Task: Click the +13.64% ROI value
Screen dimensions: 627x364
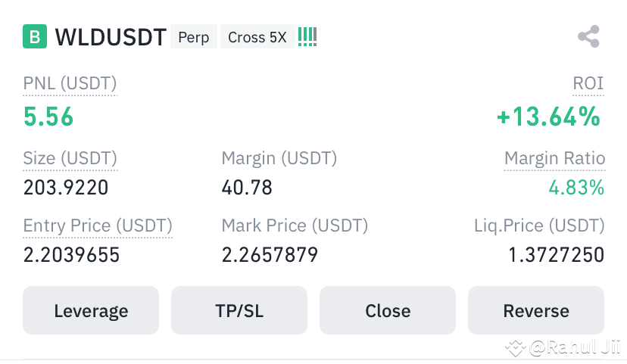Action: [548, 117]
